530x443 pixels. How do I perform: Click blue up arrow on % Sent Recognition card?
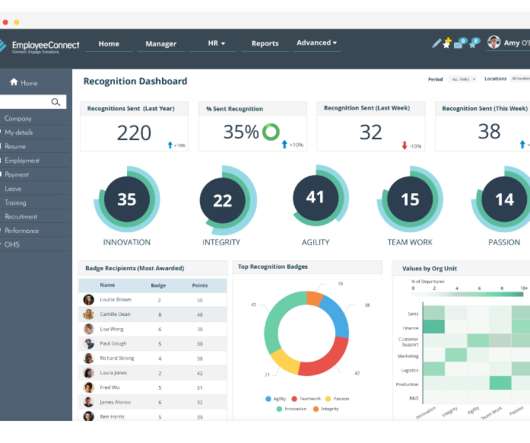tap(285, 144)
